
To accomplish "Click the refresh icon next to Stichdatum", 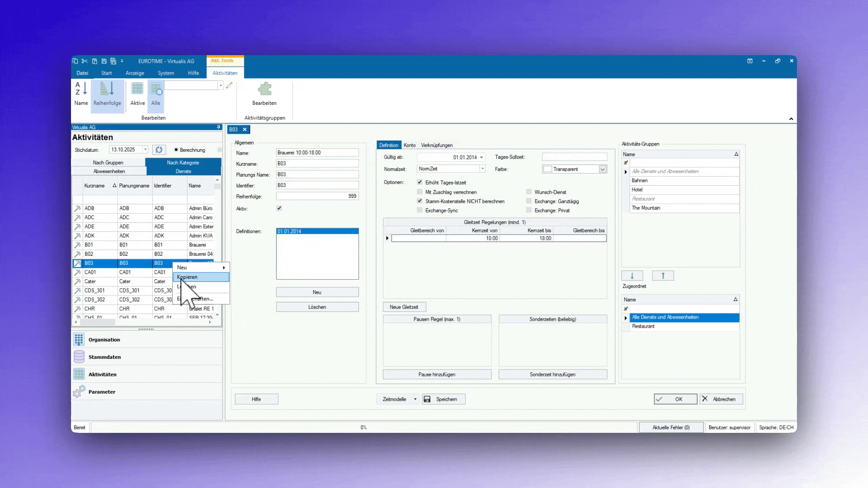I will coord(159,150).
